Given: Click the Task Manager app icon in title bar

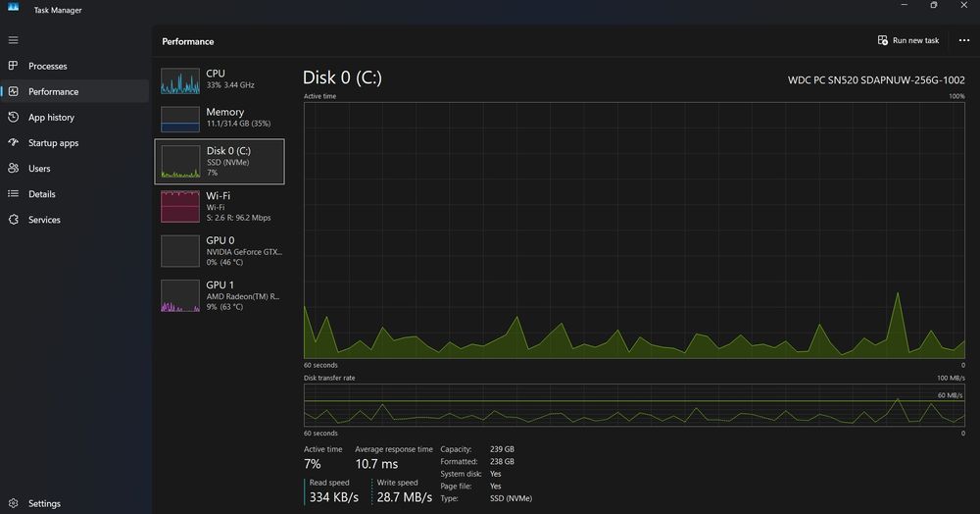Looking at the screenshot, I should pos(13,7).
